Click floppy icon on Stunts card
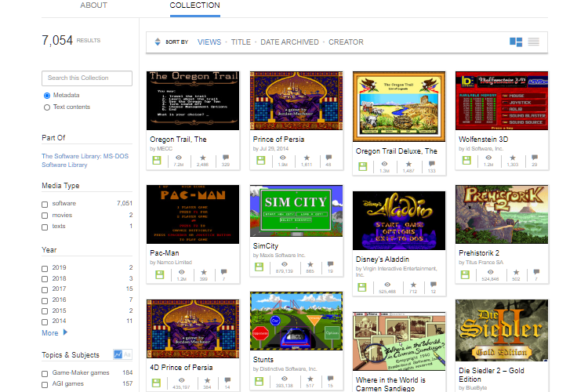The width and height of the screenshot is (588, 392). coord(260,382)
